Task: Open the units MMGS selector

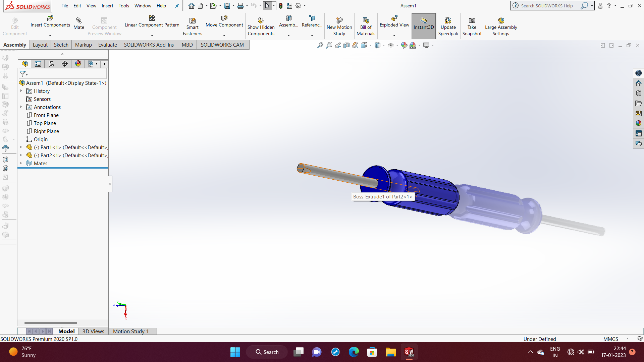Action: click(616, 339)
